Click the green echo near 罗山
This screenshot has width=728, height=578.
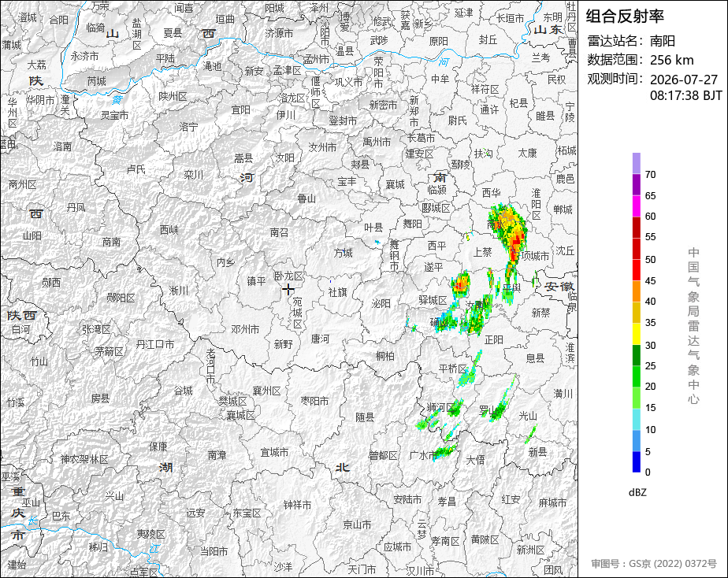pos(499,410)
